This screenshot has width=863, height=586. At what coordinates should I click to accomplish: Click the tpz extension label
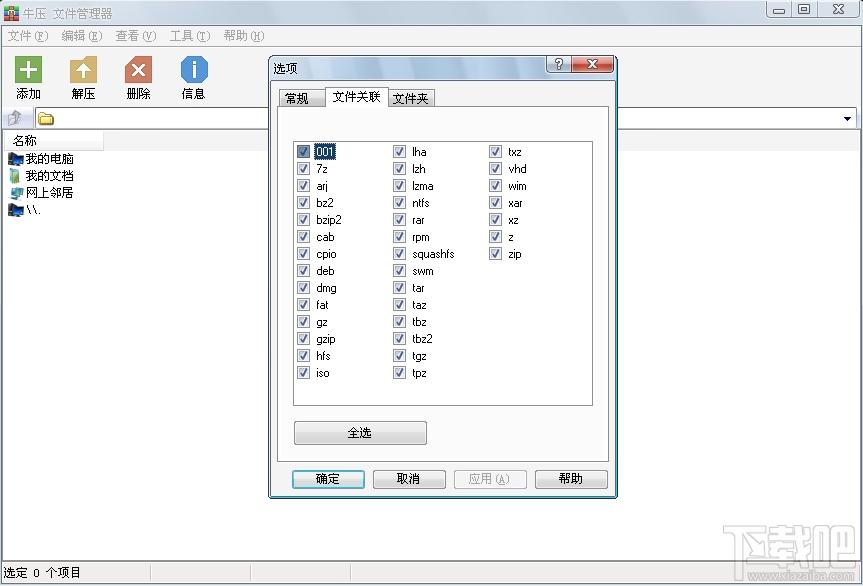pyautogui.click(x=419, y=373)
